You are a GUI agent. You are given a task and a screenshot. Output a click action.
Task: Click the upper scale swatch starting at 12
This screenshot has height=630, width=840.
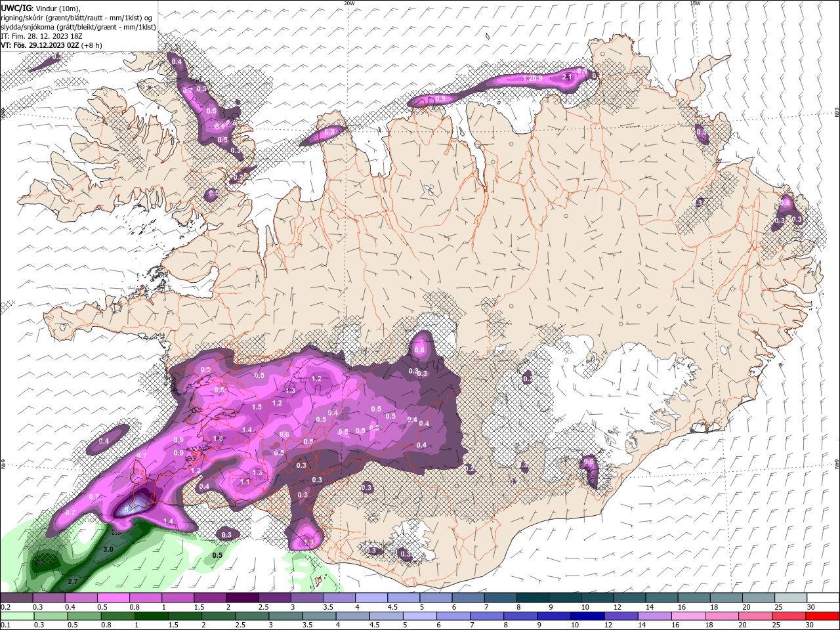(x=630, y=597)
